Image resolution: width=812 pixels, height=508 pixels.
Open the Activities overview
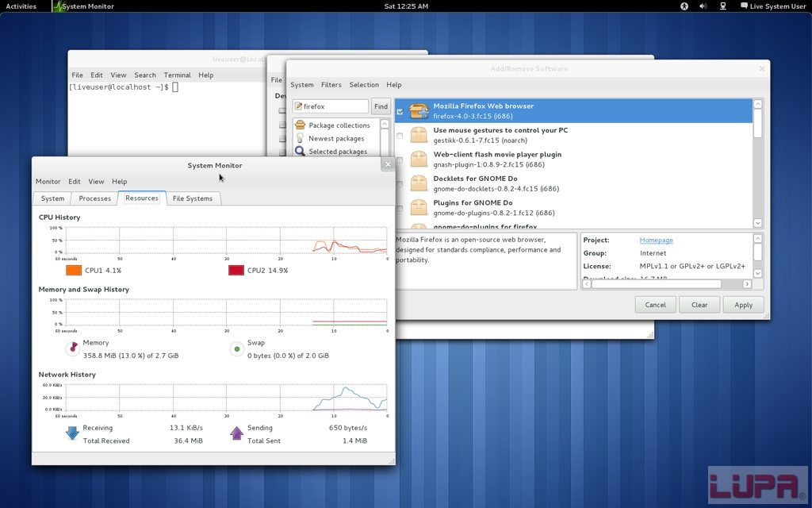pos(21,6)
